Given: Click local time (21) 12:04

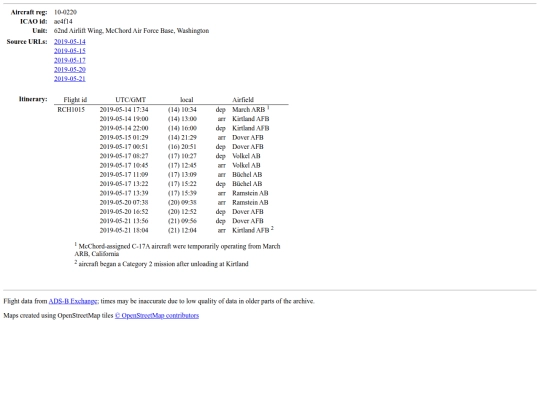Looking at the screenshot, I should [x=182, y=231].
